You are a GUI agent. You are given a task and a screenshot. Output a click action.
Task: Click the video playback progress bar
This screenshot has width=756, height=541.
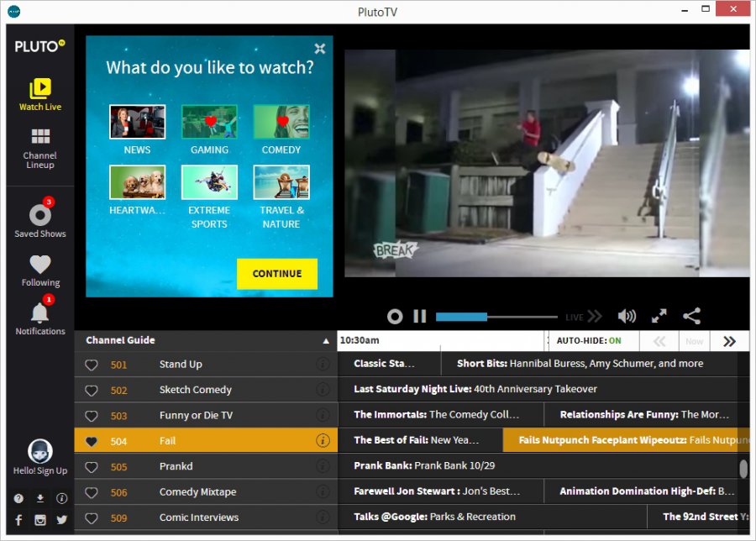496,317
